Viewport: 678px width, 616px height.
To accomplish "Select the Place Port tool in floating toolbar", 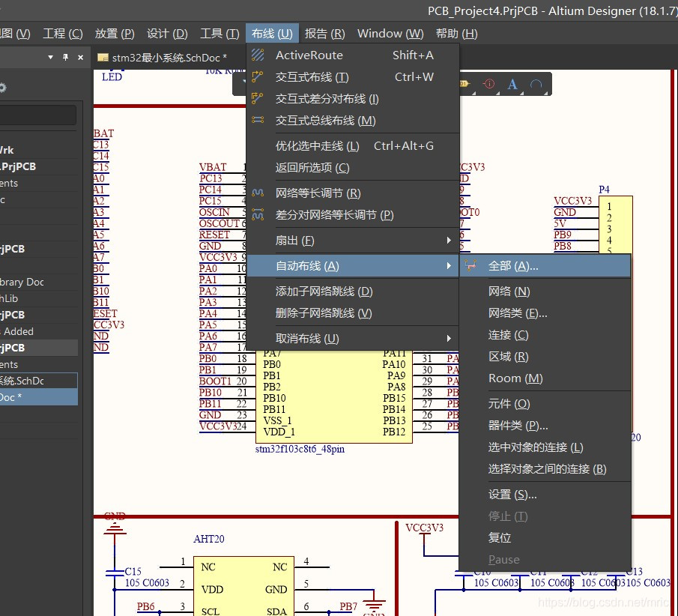I will click(x=464, y=84).
